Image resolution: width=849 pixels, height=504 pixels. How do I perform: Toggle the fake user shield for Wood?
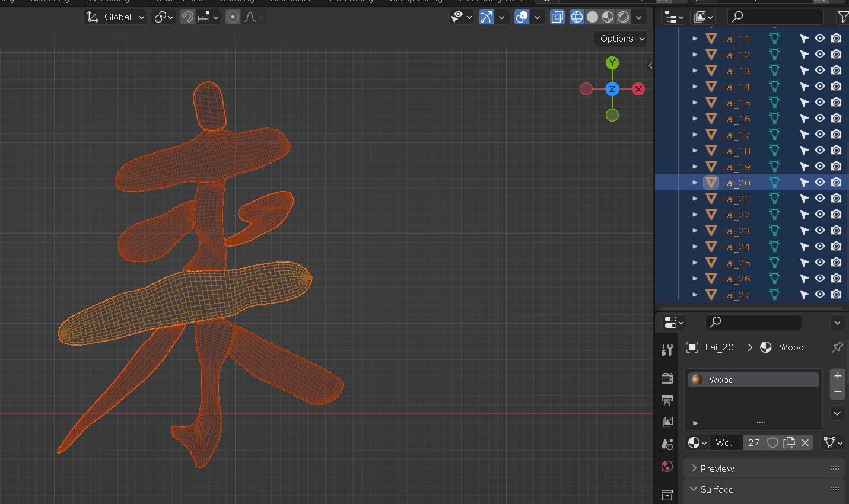(x=772, y=442)
